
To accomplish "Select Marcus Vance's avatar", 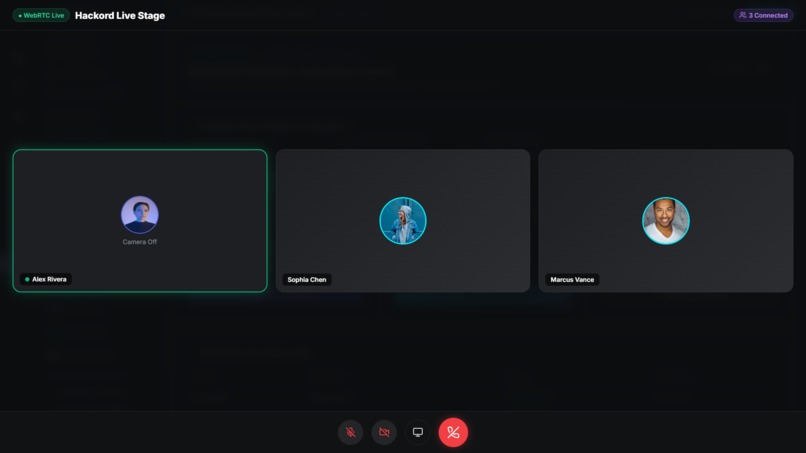I will coord(666,221).
